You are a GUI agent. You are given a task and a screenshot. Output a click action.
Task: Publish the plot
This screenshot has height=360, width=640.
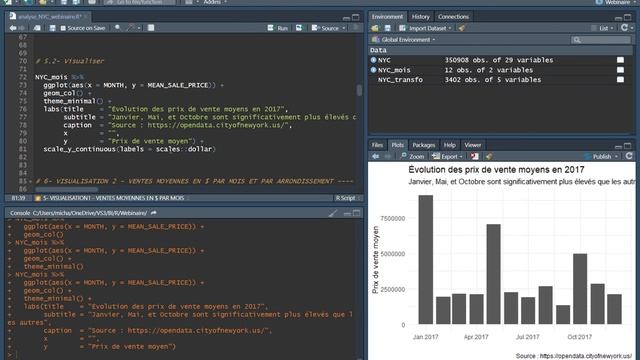pyautogui.click(x=598, y=156)
